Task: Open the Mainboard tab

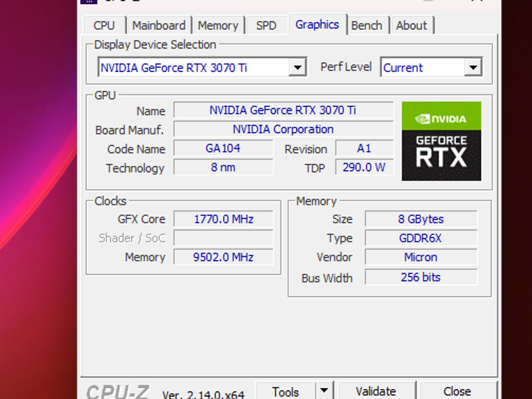Action: 159,25
